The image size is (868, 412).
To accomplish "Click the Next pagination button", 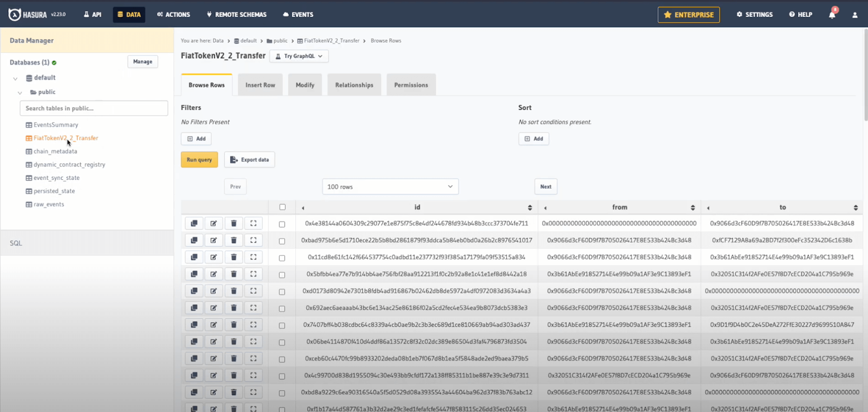I will tap(546, 186).
